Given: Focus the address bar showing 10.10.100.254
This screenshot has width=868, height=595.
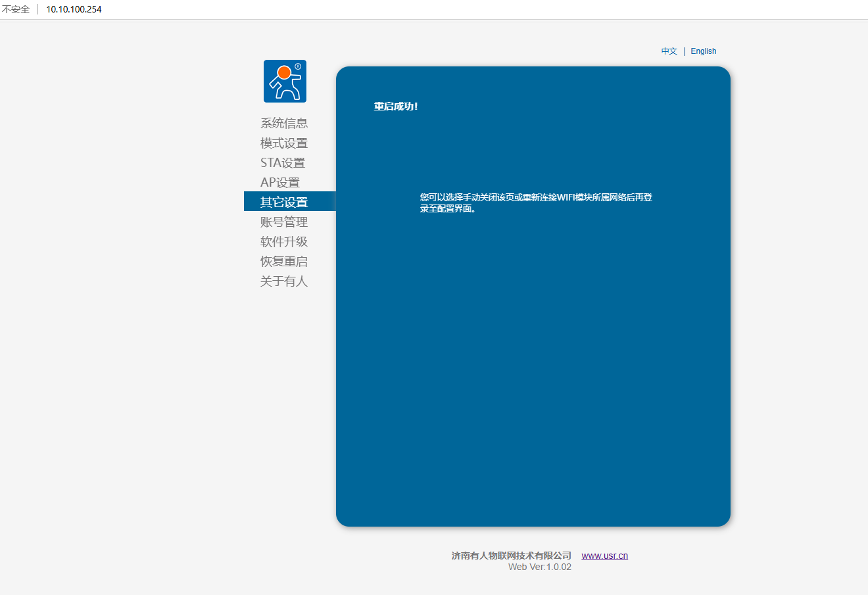Looking at the screenshot, I should pos(74,9).
